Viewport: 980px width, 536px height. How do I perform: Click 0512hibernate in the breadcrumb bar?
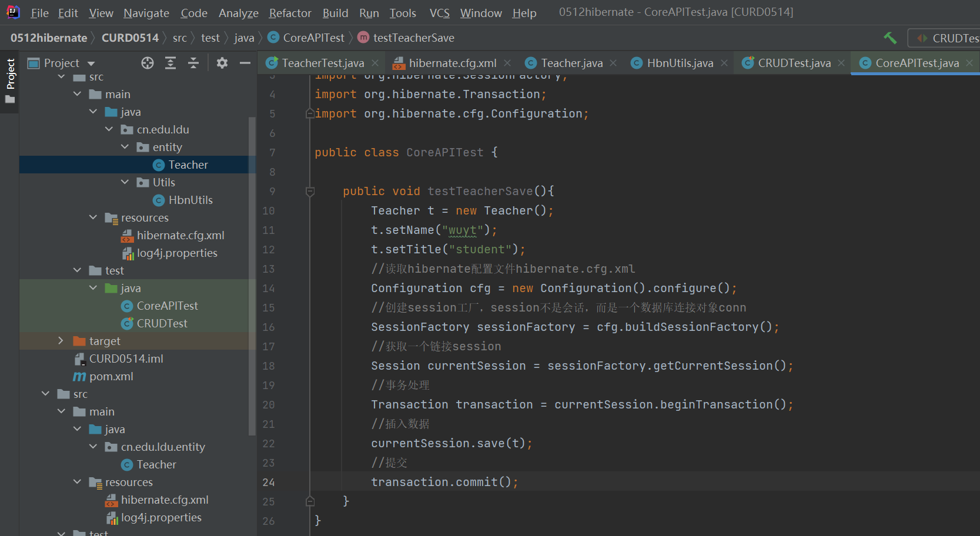(x=49, y=38)
